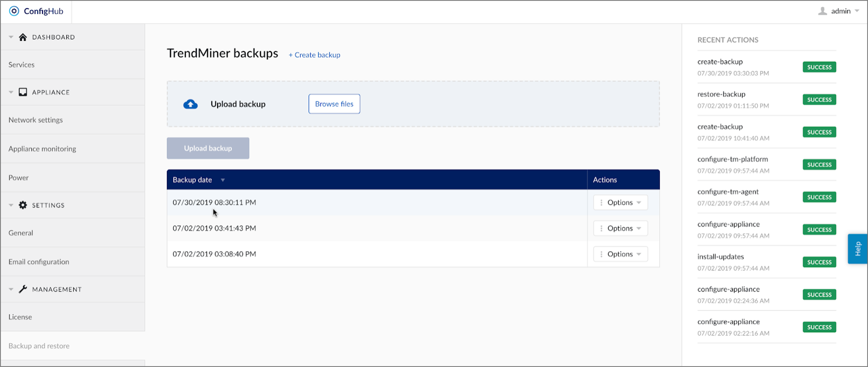868x367 pixels.
Task: Click the Settings cog icon
Action: (23, 205)
